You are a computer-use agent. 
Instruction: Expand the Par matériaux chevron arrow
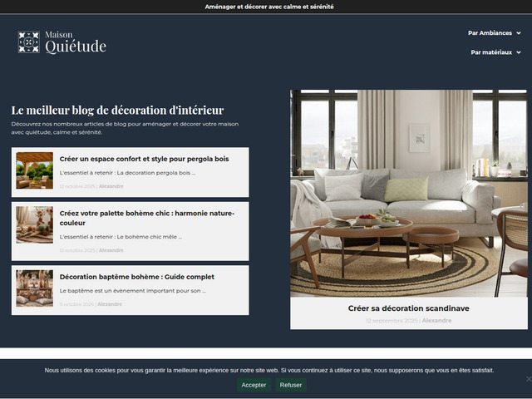coord(519,52)
